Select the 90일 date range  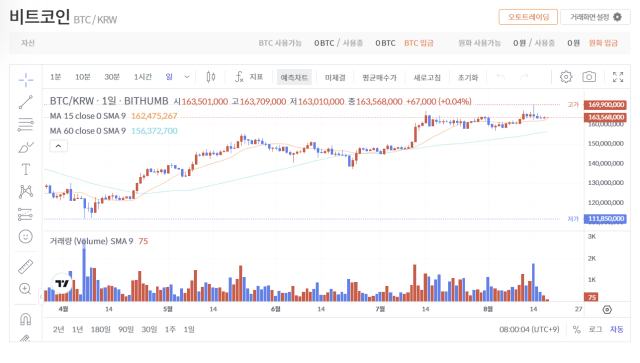(x=126, y=329)
